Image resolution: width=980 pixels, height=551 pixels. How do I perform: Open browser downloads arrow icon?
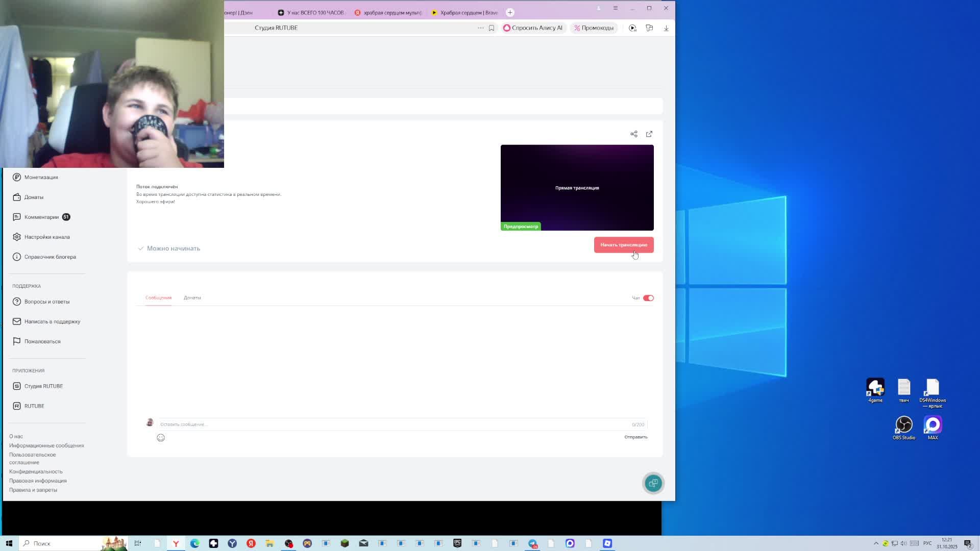pos(666,28)
